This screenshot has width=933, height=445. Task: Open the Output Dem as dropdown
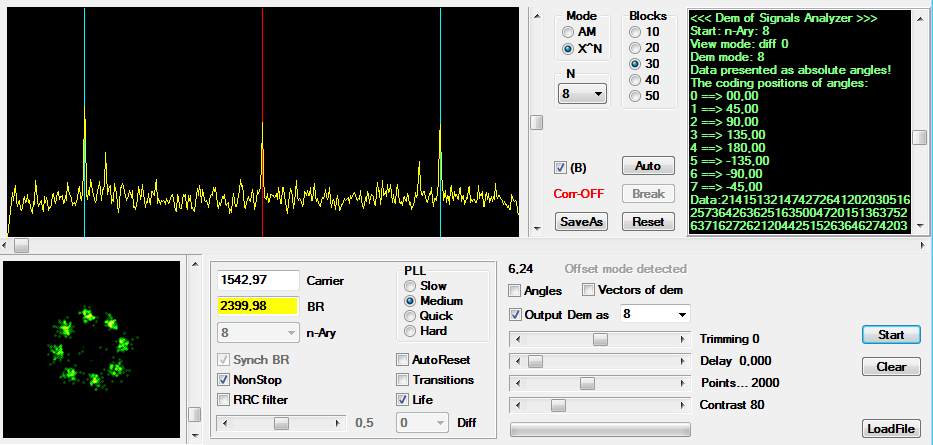coord(655,314)
